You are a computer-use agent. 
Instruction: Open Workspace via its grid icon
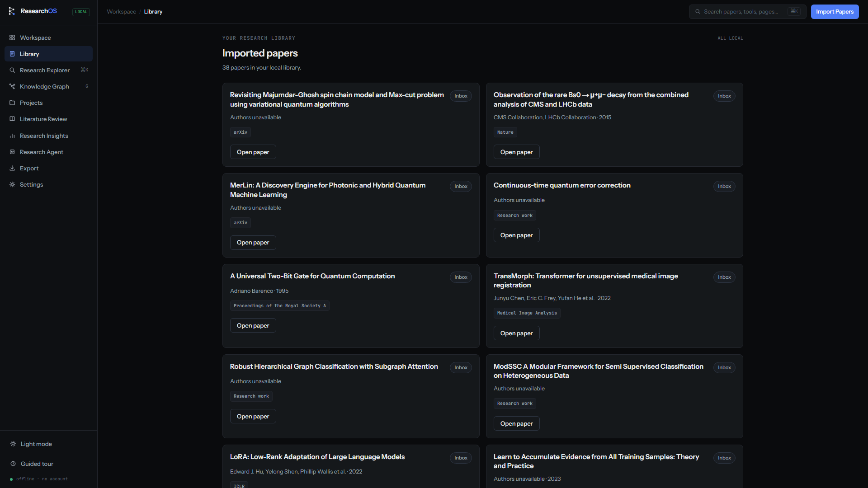pyautogui.click(x=12, y=38)
